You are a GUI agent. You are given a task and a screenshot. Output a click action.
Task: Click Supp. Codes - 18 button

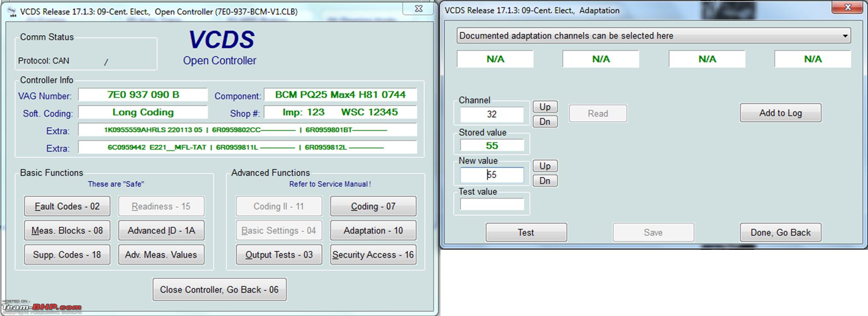pos(67,255)
